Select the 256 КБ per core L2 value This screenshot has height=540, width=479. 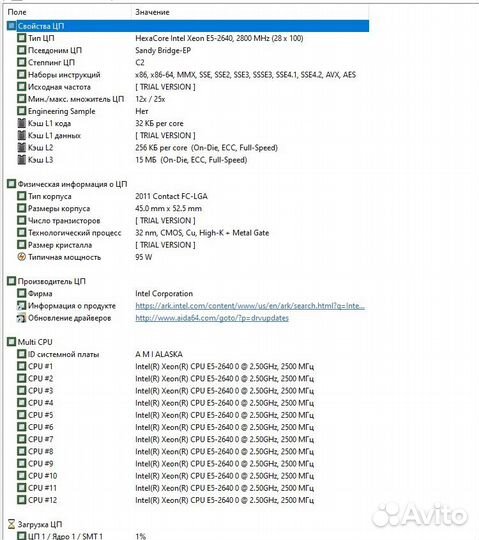[206, 148]
